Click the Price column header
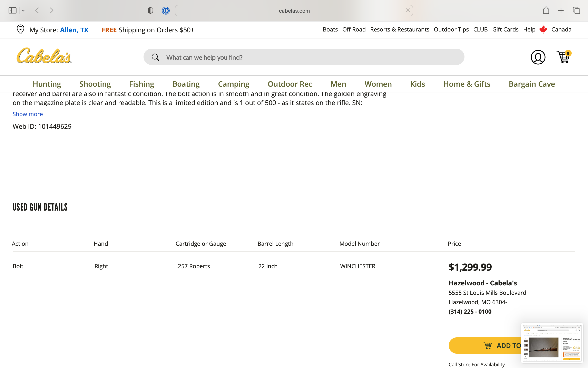 click(x=454, y=244)
